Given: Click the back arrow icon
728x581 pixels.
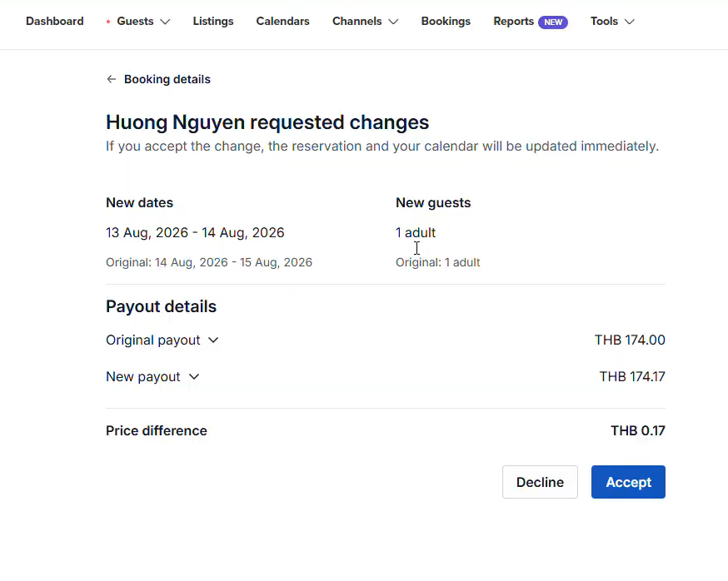Looking at the screenshot, I should point(112,79).
